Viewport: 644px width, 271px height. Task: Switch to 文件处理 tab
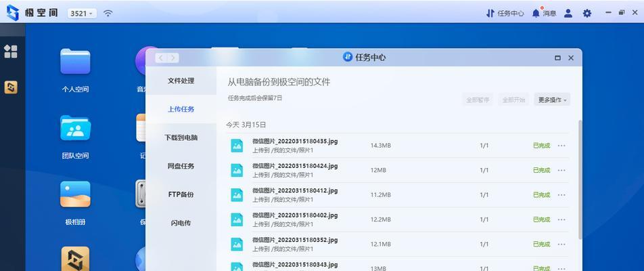tap(181, 81)
